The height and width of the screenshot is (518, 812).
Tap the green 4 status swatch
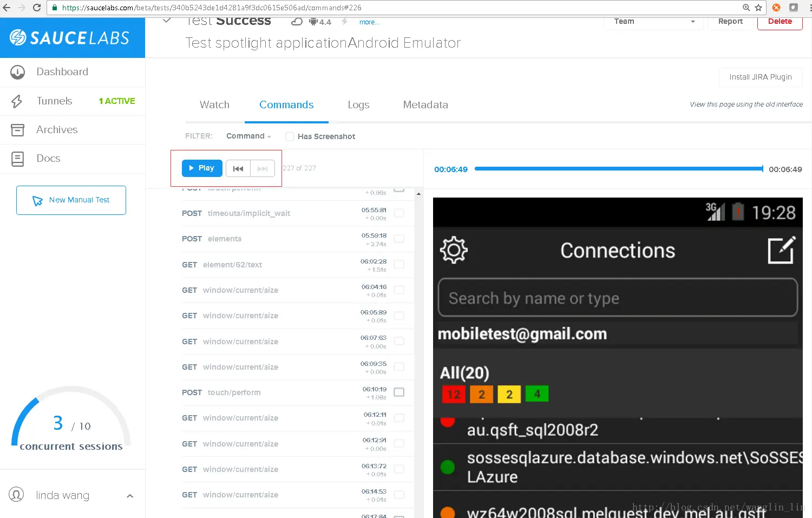(537, 394)
